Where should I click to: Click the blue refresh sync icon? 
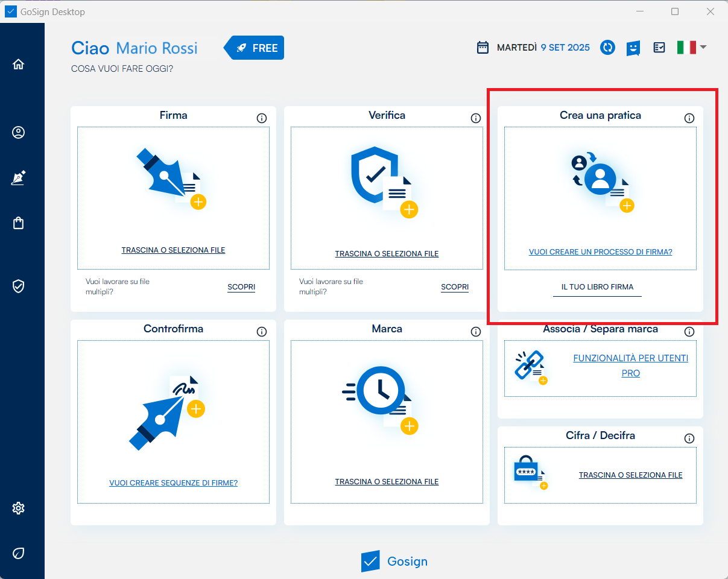607,48
